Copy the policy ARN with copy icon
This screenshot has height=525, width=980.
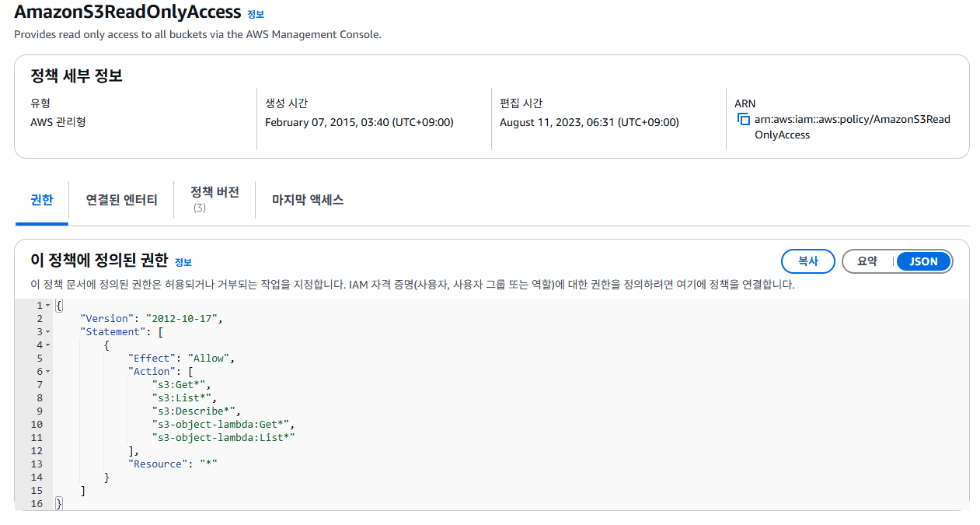743,120
